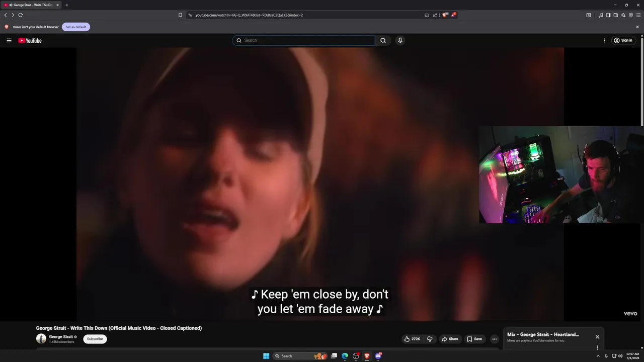Subscribe to George Strait channel
This screenshot has width=644, height=362.
coord(95,339)
